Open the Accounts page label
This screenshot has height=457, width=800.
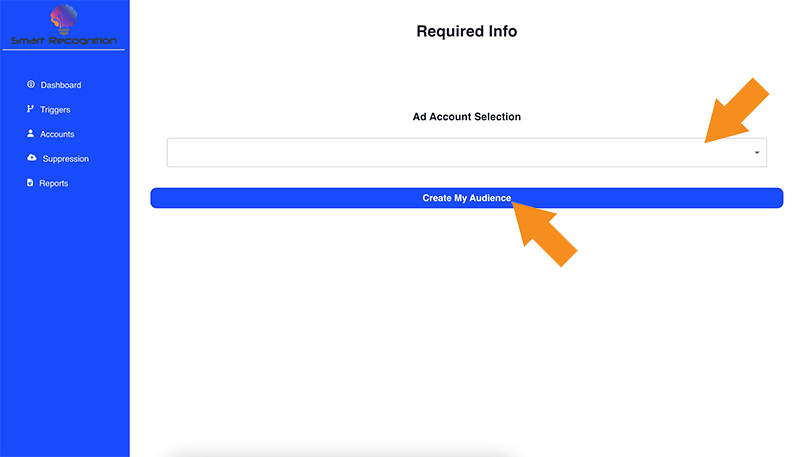(x=57, y=134)
